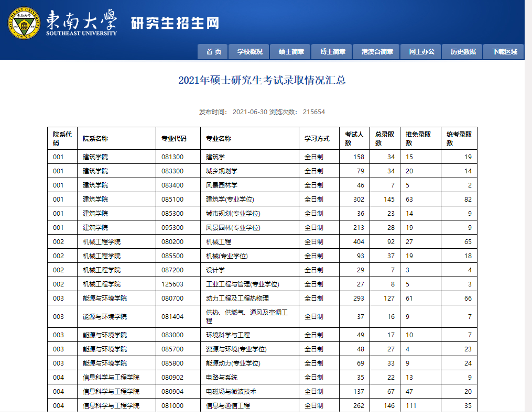The image size is (532, 420).
Task: Select the 建筑学(专业学位) table cell
Action: (x=249, y=200)
